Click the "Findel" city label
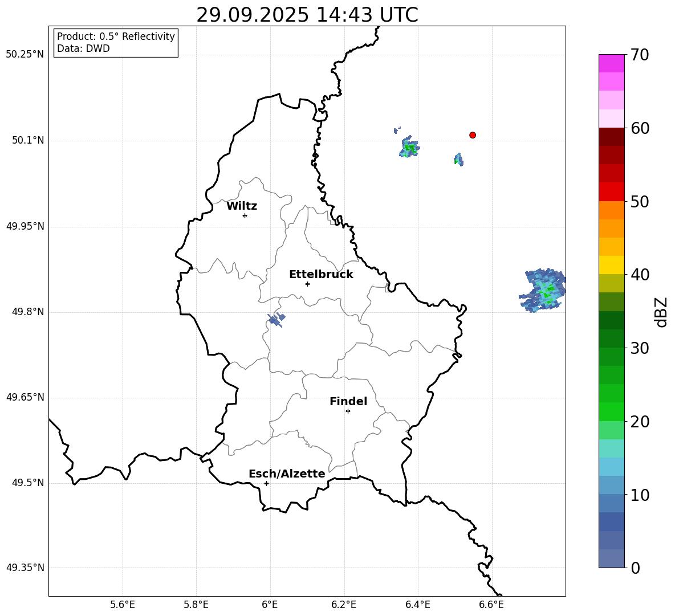Viewport: 675px width, 616px height. pyautogui.click(x=348, y=402)
